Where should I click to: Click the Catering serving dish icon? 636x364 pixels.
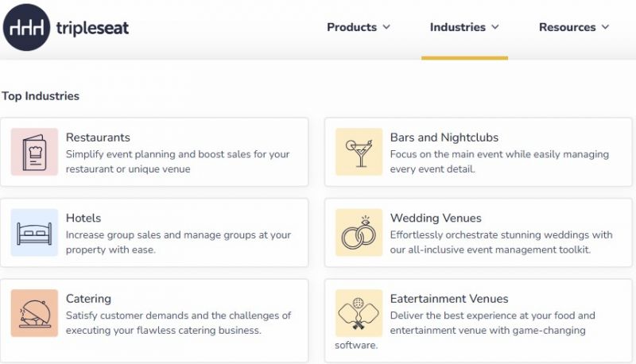34,313
